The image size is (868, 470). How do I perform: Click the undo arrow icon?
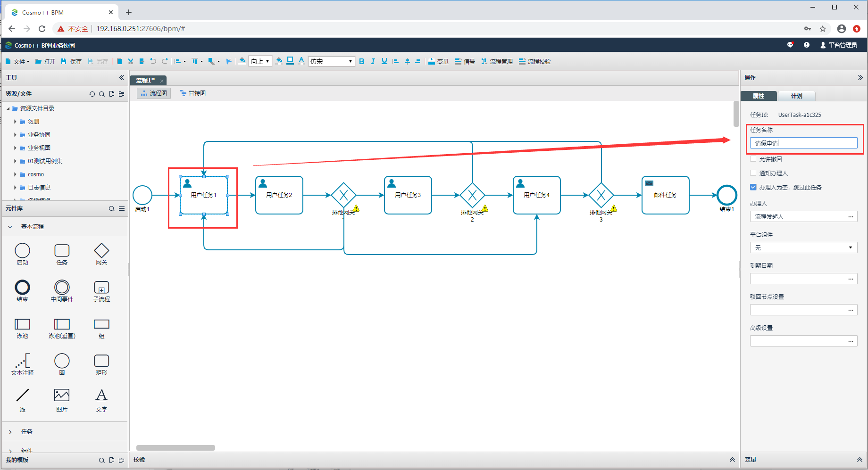point(153,61)
